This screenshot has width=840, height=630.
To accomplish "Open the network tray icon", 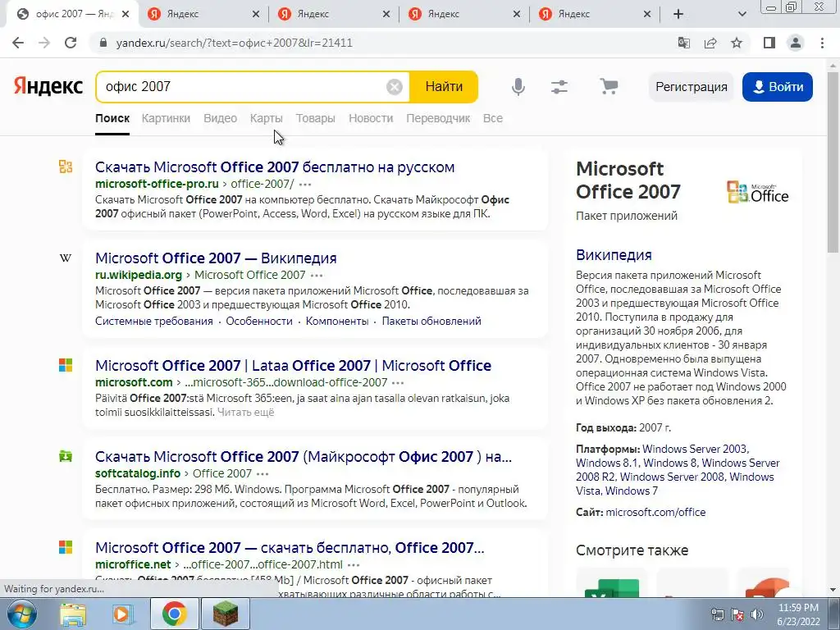I will pyautogui.click(x=717, y=615).
